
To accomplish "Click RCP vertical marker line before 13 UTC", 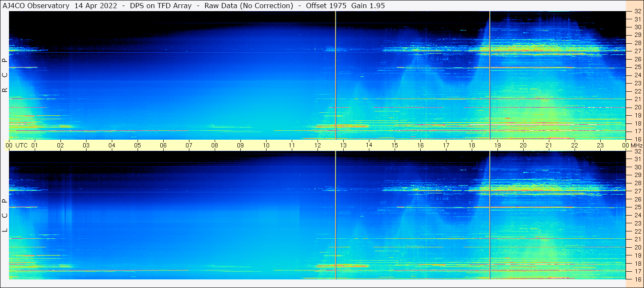I will pyautogui.click(x=335, y=75).
